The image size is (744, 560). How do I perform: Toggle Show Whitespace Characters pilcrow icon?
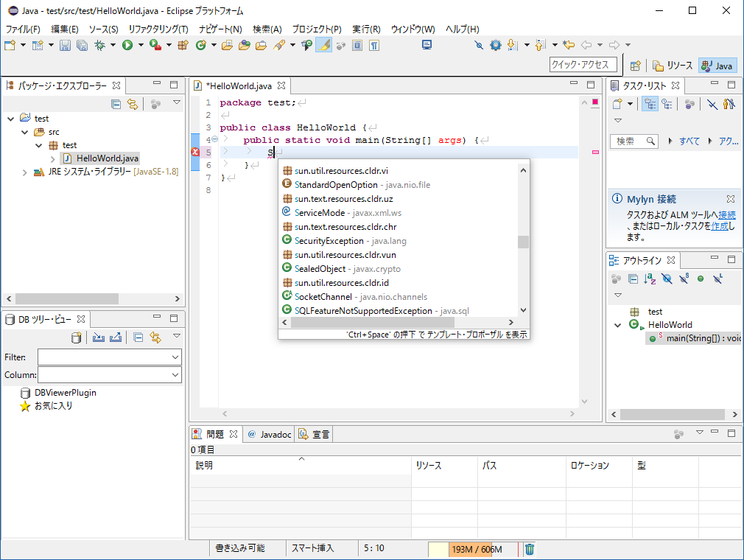[374, 46]
